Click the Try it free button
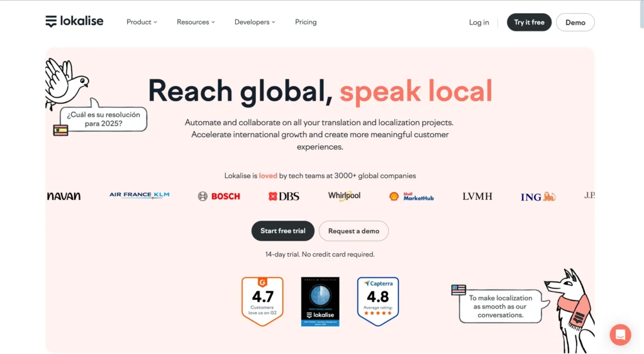 pos(529,22)
